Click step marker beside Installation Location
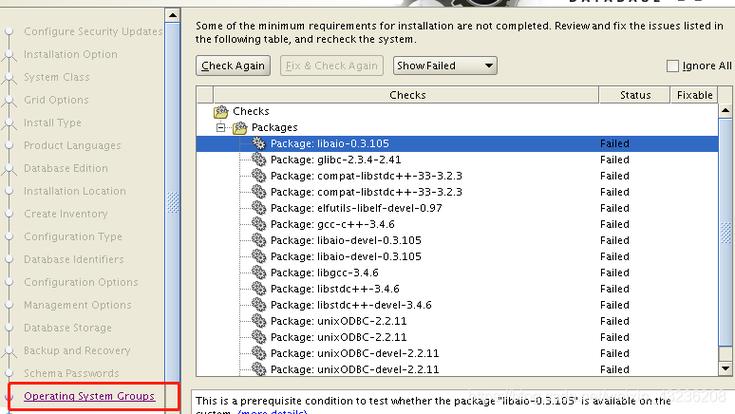The image size is (735, 414). click(9, 191)
